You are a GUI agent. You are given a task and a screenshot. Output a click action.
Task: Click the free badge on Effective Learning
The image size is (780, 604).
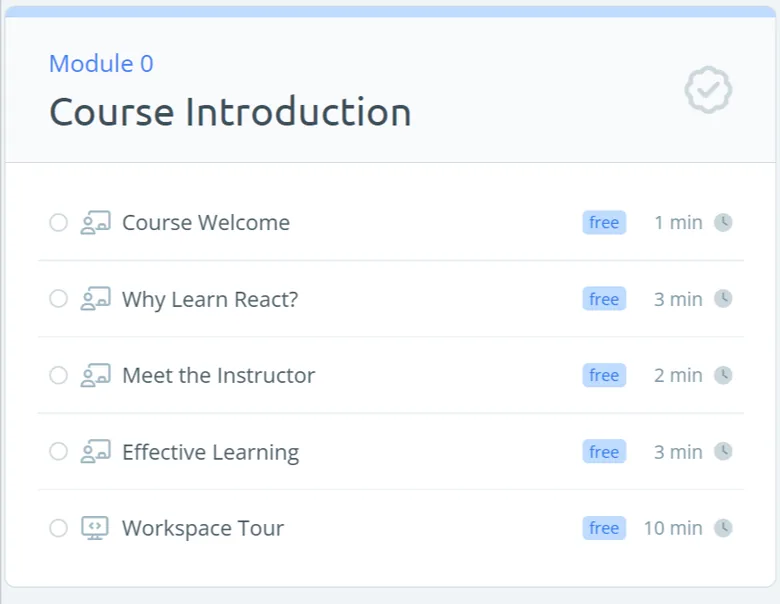click(x=604, y=452)
